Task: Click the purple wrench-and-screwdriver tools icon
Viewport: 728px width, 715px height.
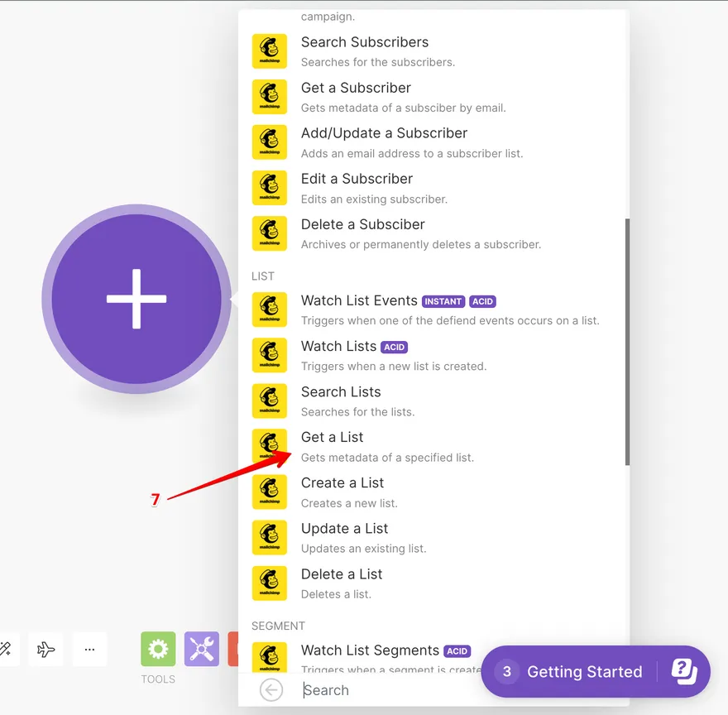Action: [x=202, y=650]
